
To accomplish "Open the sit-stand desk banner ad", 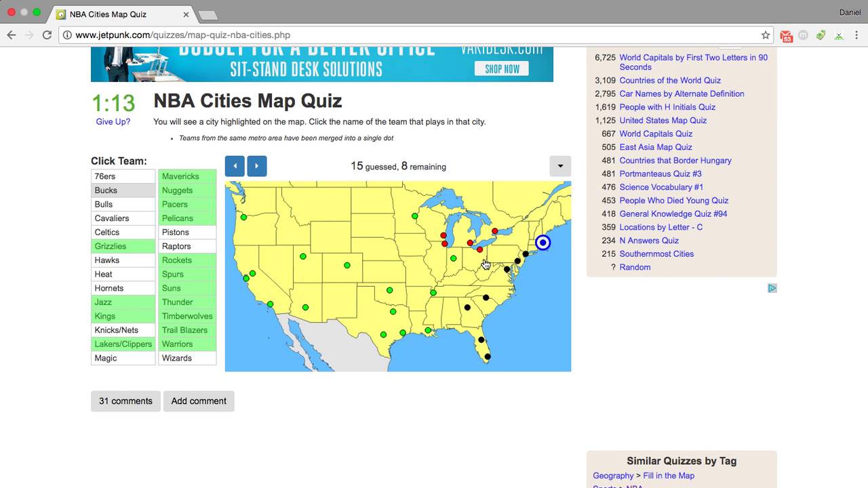I will tap(322, 64).
